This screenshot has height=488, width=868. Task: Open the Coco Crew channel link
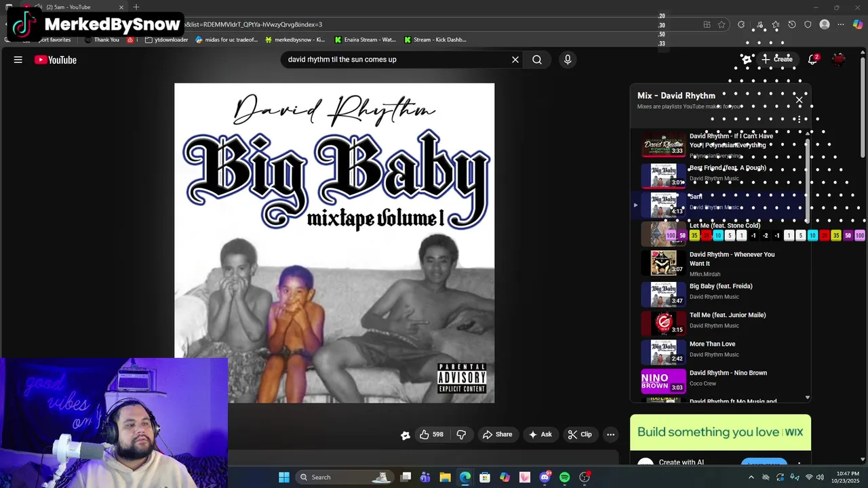click(703, 384)
